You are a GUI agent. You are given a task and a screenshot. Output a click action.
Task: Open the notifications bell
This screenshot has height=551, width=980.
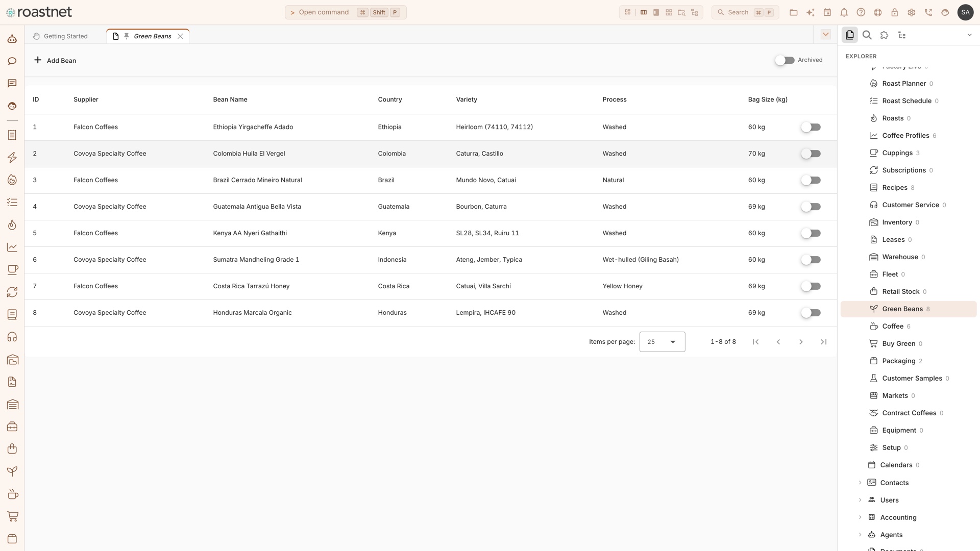pos(844,12)
